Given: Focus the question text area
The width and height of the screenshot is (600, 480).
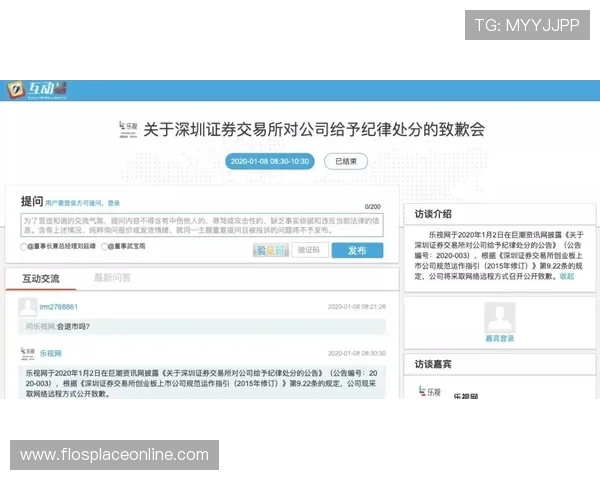Looking at the screenshot, I should [x=202, y=225].
